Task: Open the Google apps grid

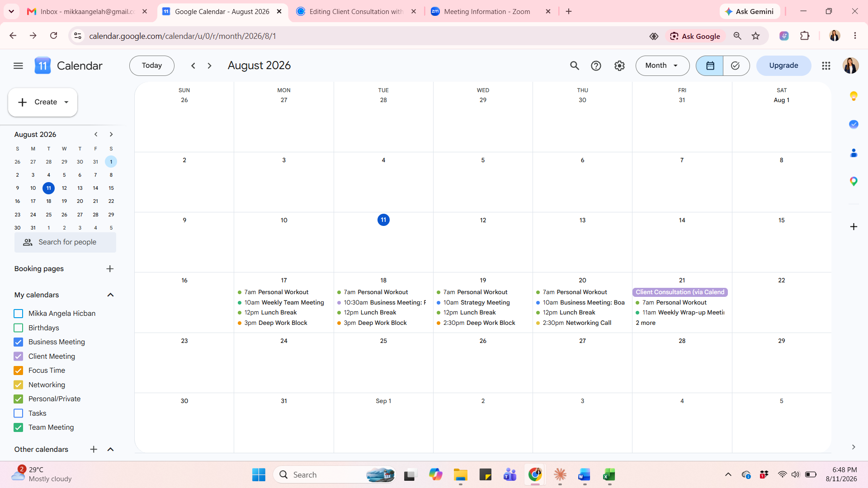Action: point(826,66)
